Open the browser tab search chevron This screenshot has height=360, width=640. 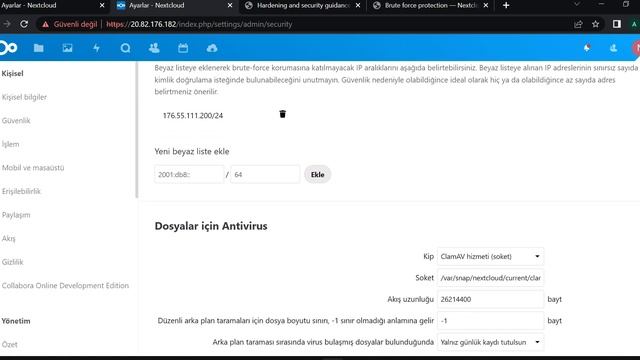(x=576, y=4)
